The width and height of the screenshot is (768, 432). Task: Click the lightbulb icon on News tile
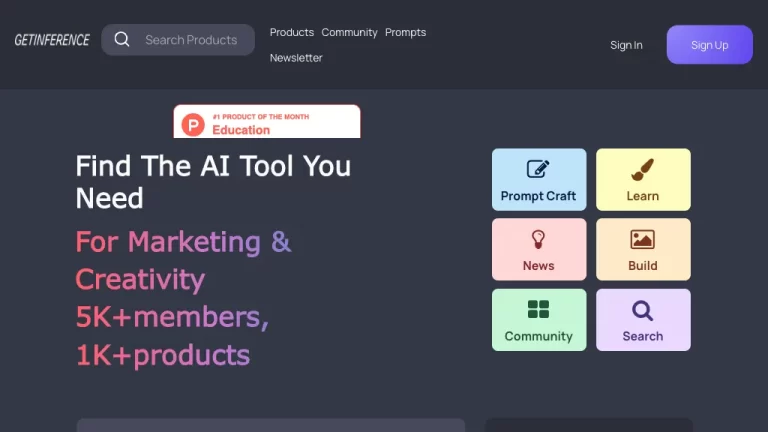click(x=538, y=239)
